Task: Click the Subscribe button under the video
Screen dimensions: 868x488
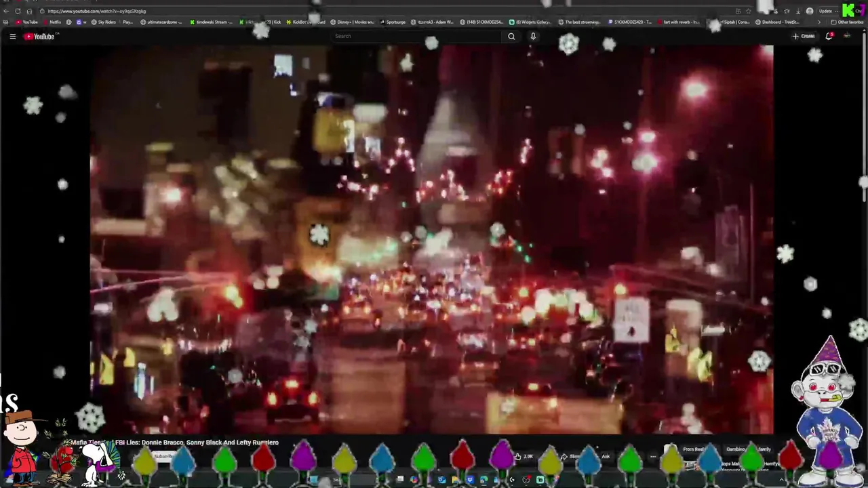Action: pos(164,456)
